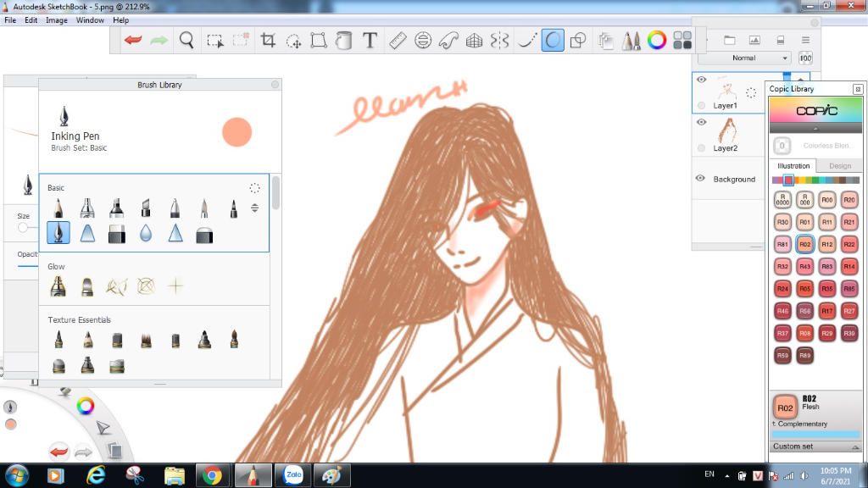Click the green Redo arrow in the toolbar
Screen dimensions: 868x488
(159, 40)
